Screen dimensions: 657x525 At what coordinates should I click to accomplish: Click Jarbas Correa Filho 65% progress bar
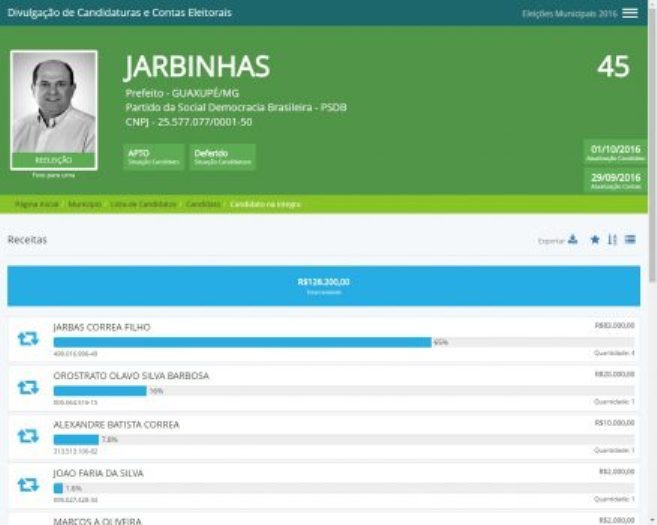point(242,342)
